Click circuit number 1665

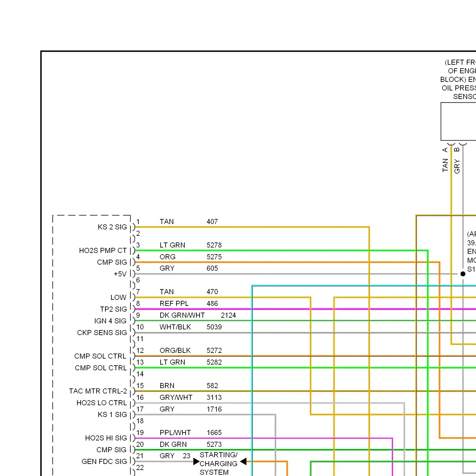(x=214, y=433)
